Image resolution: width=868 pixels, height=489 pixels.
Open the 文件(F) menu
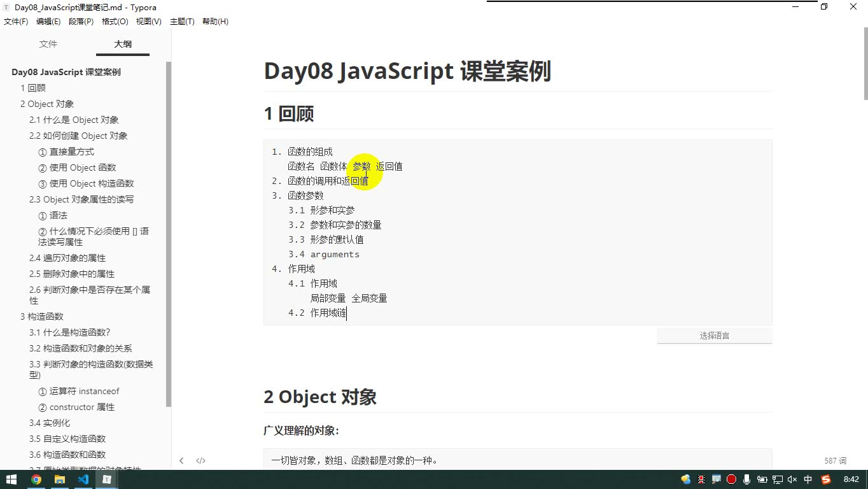[x=16, y=22]
